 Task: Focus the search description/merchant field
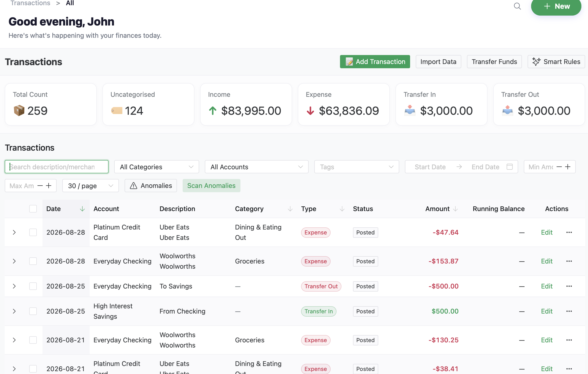pos(57,167)
